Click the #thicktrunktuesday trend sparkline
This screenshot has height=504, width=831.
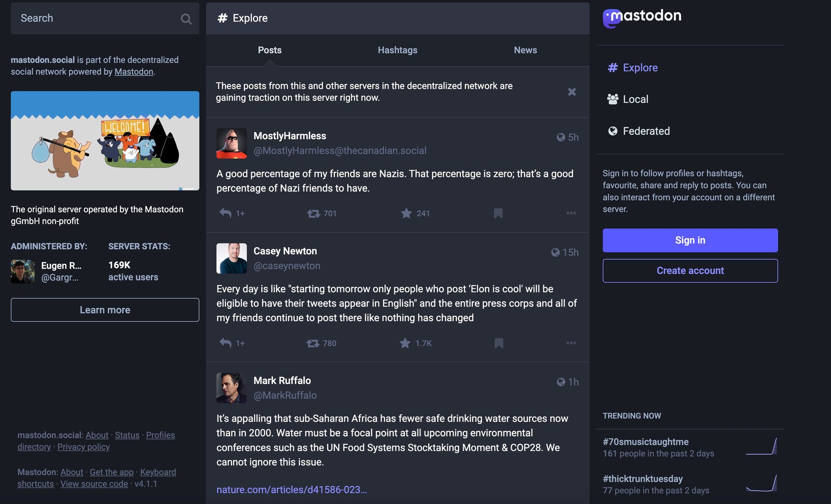tap(761, 483)
